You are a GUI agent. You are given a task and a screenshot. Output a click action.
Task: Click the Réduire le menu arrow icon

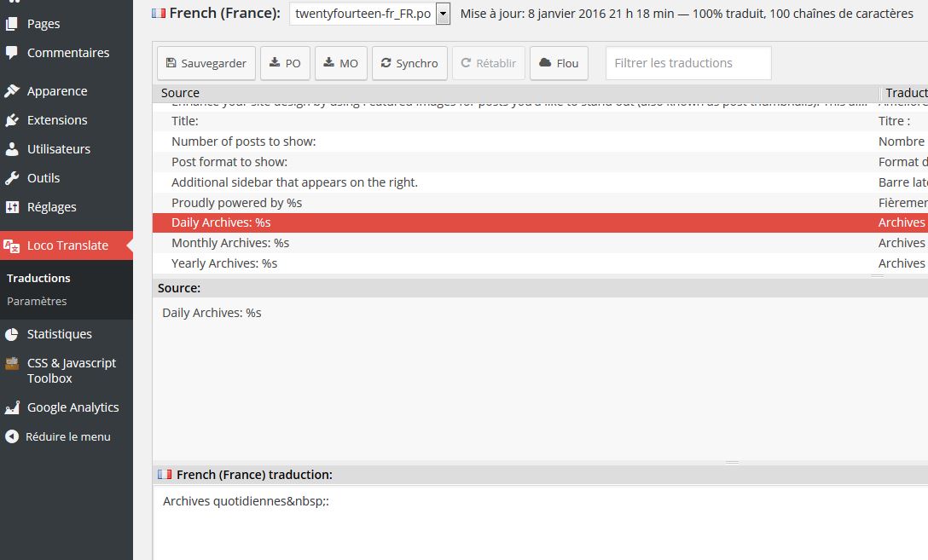[x=11, y=436]
